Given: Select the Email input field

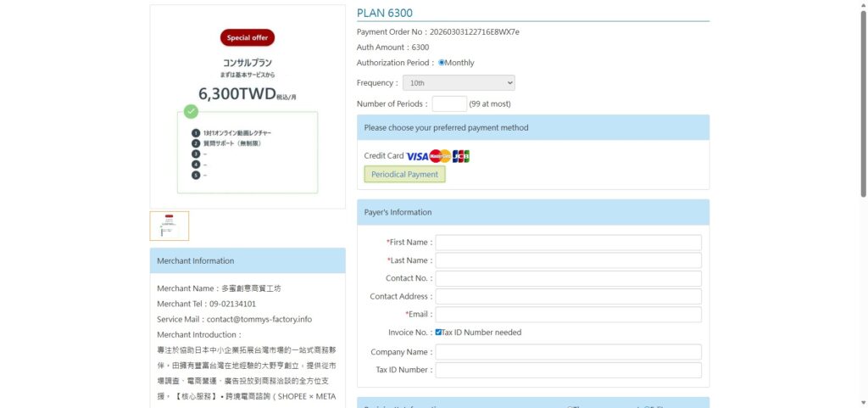Looking at the screenshot, I should 568,315.
